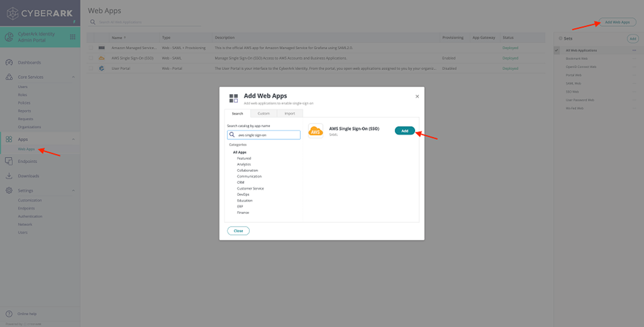
Task: Click the magnifier icon beside Search All Web Applications
Action: coord(93,22)
